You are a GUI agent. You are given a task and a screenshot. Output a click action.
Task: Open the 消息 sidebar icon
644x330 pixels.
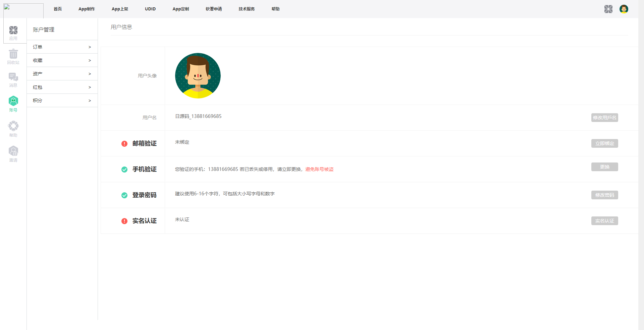pyautogui.click(x=13, y=78)
